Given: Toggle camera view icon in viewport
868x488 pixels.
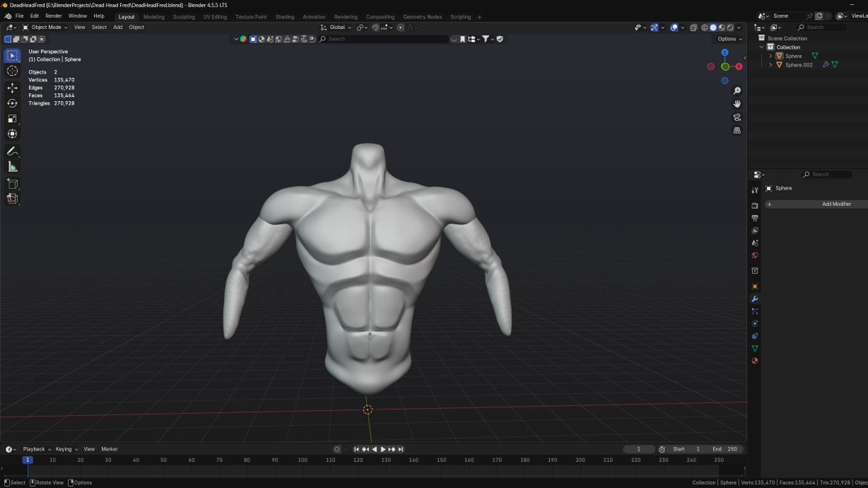Looking at the screenshot, I should [737, 117].
